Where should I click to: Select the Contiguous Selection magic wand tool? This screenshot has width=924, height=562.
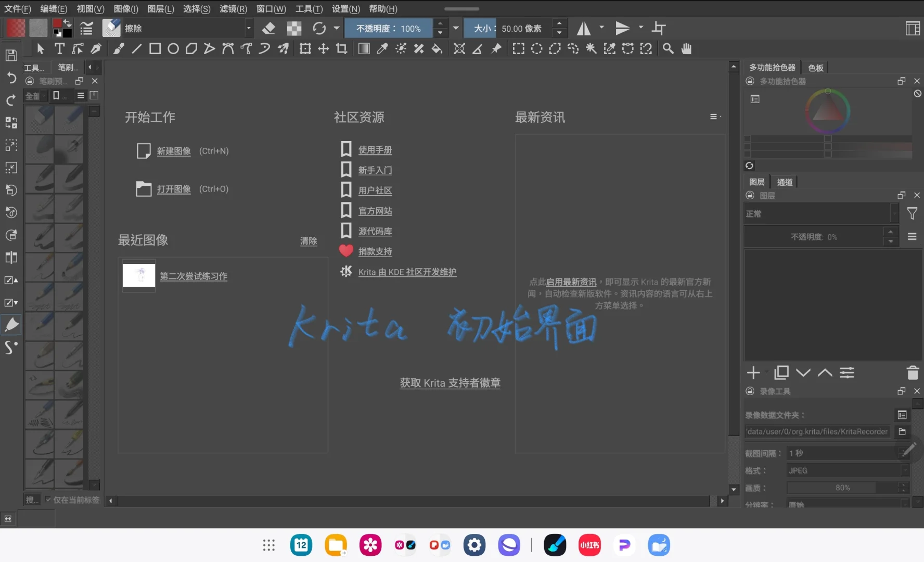click(x=591, y=49)
